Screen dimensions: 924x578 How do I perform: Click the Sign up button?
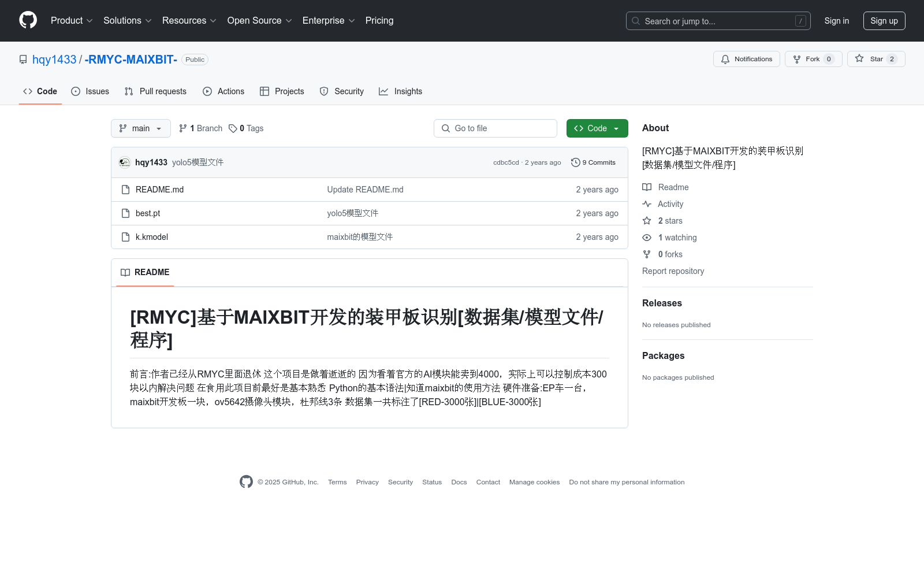(884, 21)
